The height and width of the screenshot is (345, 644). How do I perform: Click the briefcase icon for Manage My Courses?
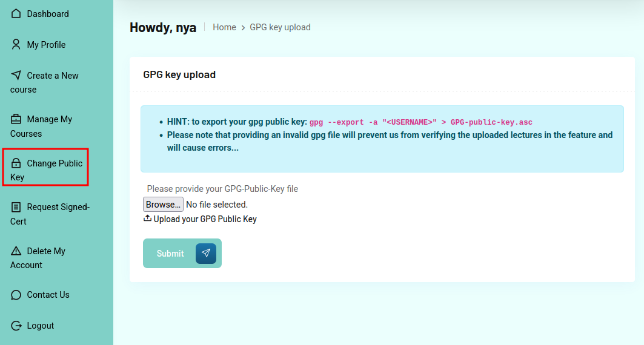(x=16, y=119)
